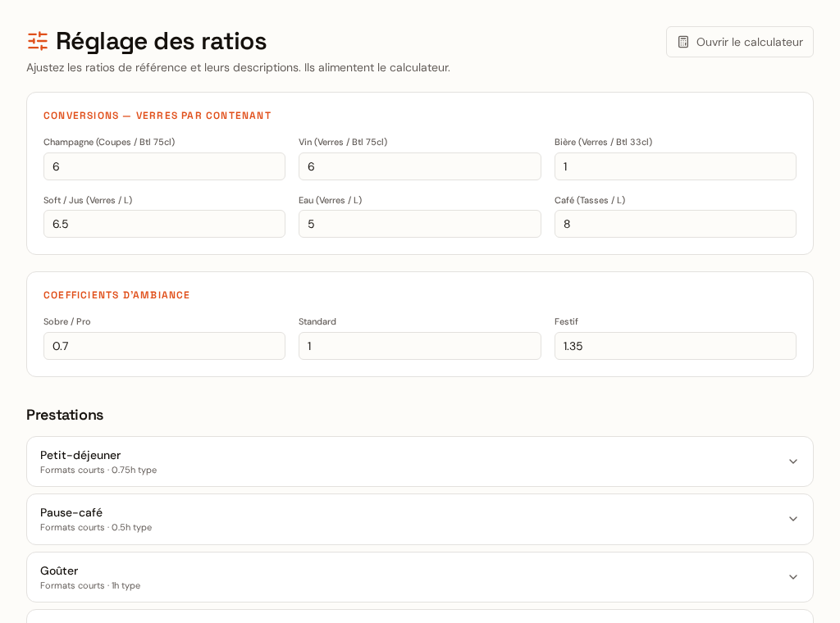
Task: Focus the Vin verres per bottle input
Action: [x=419, y=166]
